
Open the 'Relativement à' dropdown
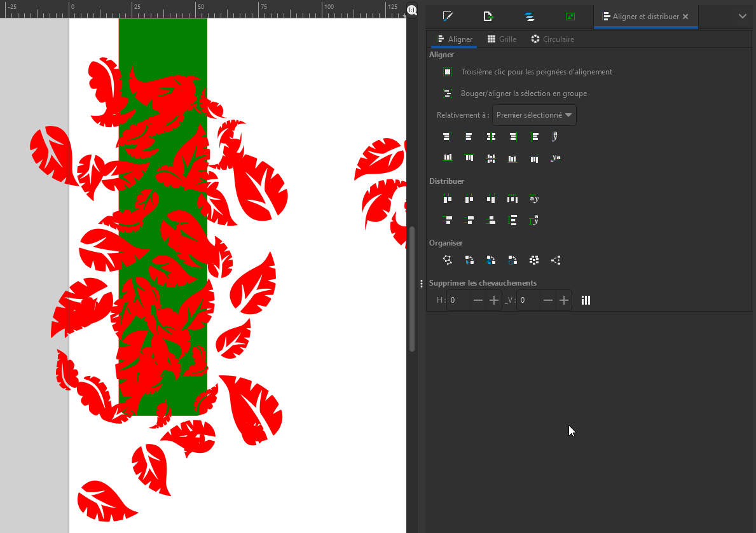point(534,115)
